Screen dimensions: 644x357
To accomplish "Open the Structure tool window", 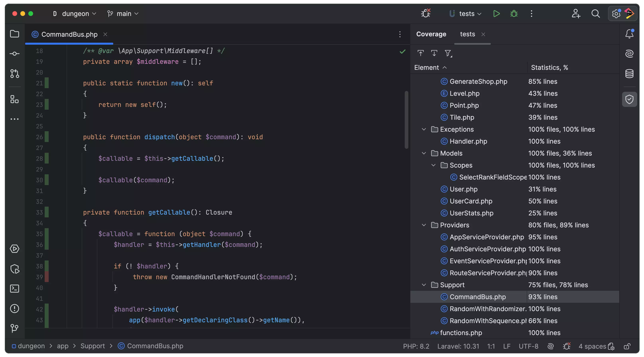I will 15,99.
